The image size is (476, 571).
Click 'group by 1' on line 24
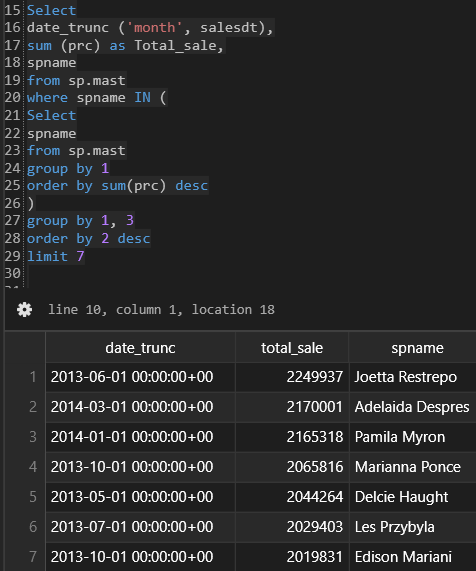pyautogui.click(x=68, y=169)
